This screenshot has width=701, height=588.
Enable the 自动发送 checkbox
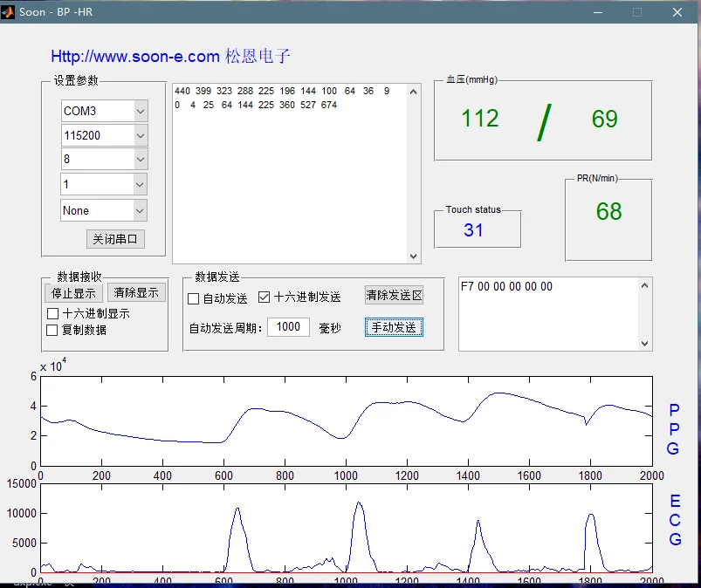(194, 298)
